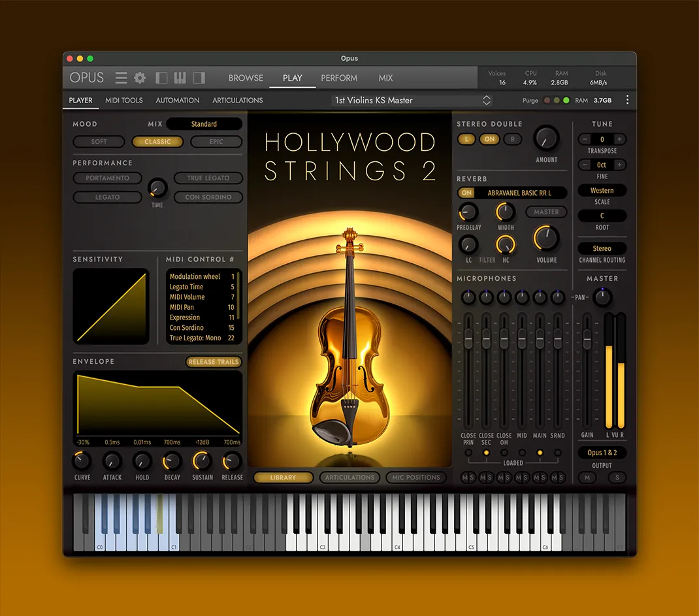Turn off the Reverb ON switch
Screen dimensions: 699x616
click(x=466, y=193)
